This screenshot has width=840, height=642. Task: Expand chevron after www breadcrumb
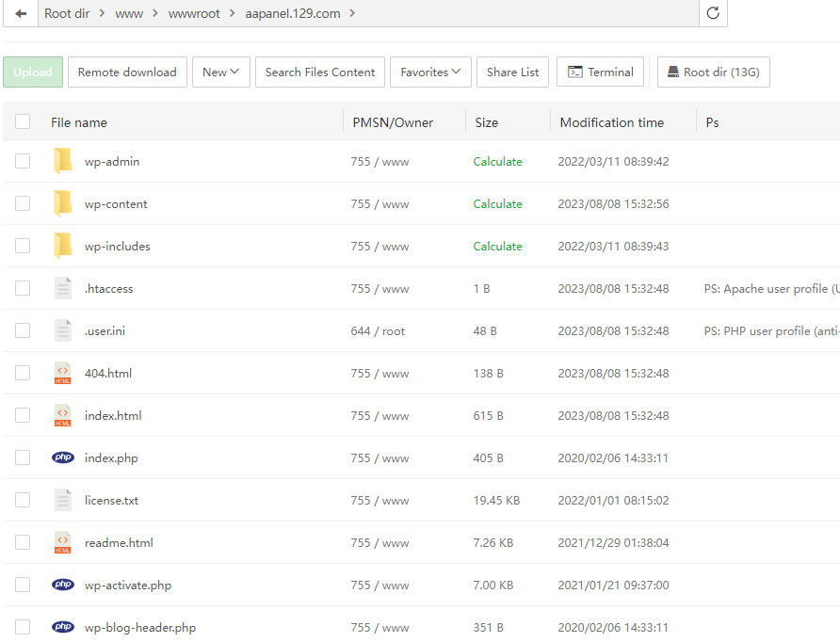click(x=155, y=13)
